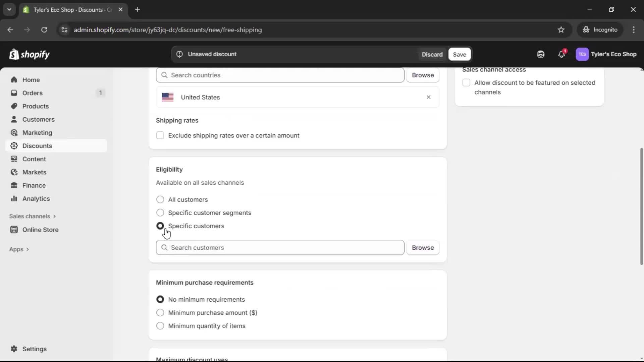Open Tyler's Eco Shop account menu
This screenshot has height=362, width=644.
606,54
